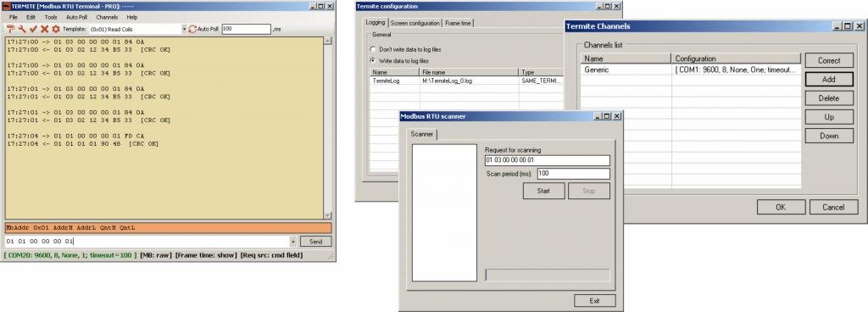The image size is (868, 312).
Task: Click the terminal log scrollbar down arrow
Action: click(x=327, y=215)
